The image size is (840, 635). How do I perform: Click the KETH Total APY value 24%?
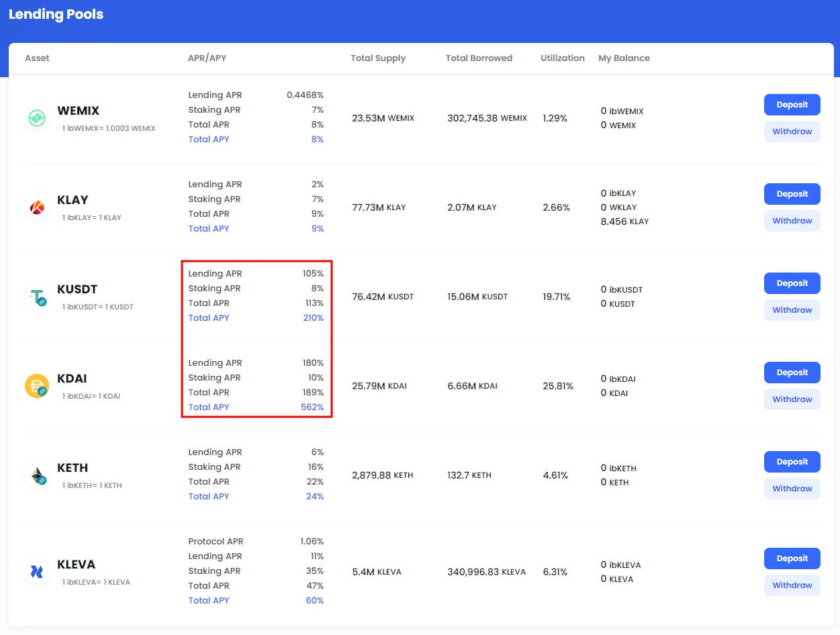click(x=316, y=497)
